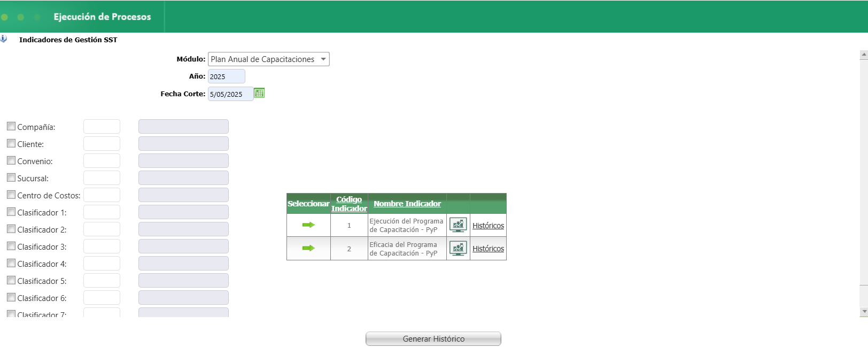Viewport: 868px width, 355px height.
Task: Enable the Clasificador 6 checkbox
Action: pos(11,297)
